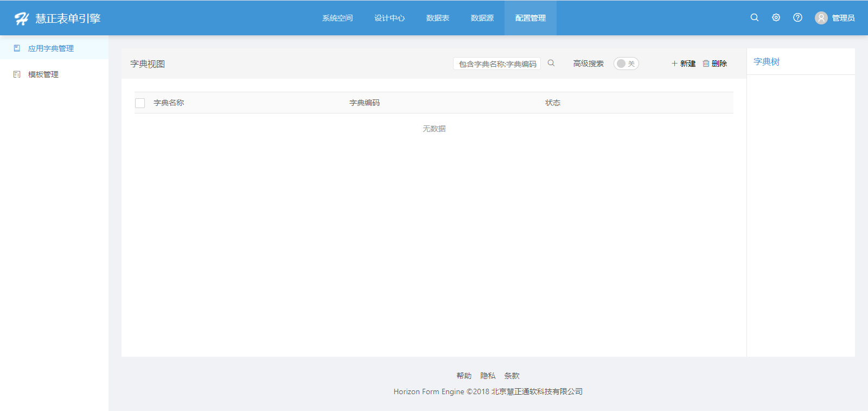Click the 应用字典管理 sidebar icon
The height and width of the screenshot is (411, 868).
[17, 48]
